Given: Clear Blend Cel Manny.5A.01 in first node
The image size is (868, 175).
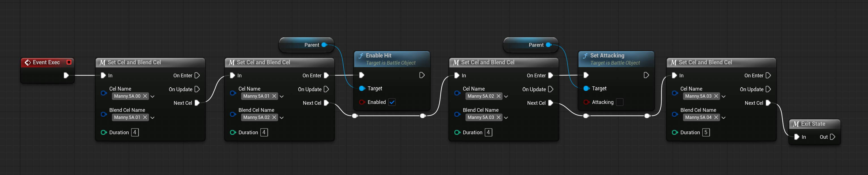Looking at the screenshot, I should [x=145, y=117].
